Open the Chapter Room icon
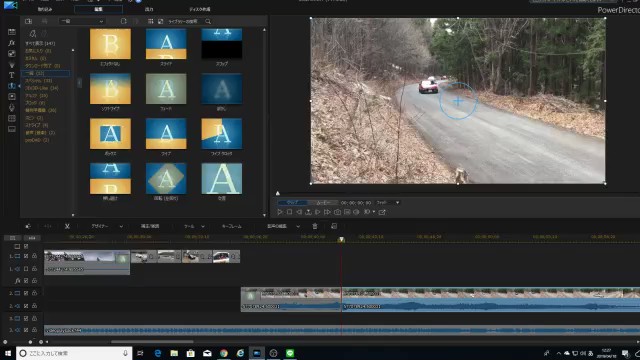The width and height of the screenshot is (640, 360). point(12,118)
